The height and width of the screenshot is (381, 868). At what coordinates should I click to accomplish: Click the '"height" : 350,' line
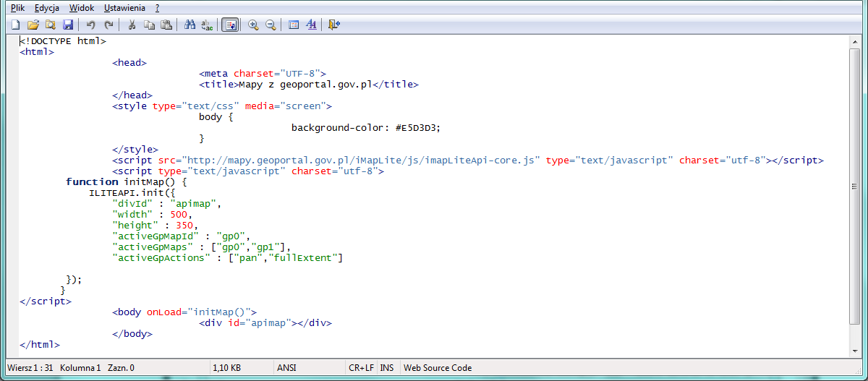pos(156,226)
